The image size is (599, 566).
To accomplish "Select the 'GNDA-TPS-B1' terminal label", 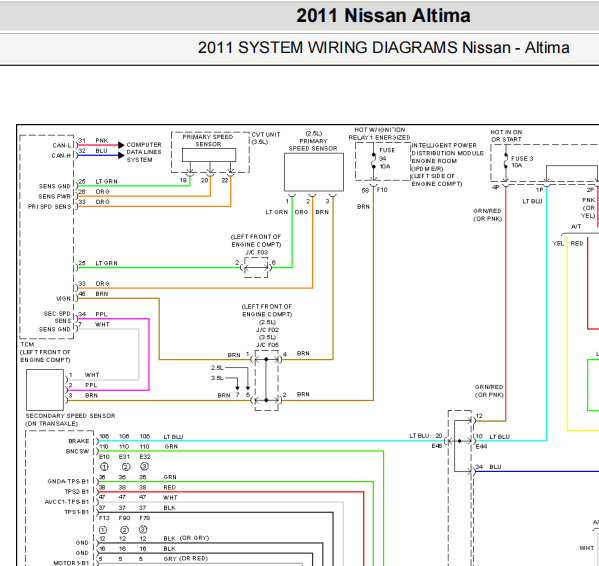I will (68, 482).
